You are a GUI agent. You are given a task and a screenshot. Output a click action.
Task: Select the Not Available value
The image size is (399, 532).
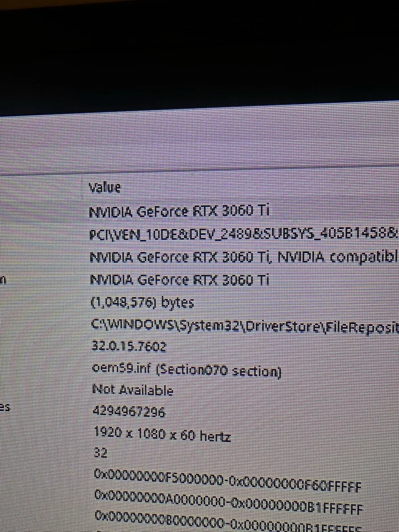tap(132, 390)
